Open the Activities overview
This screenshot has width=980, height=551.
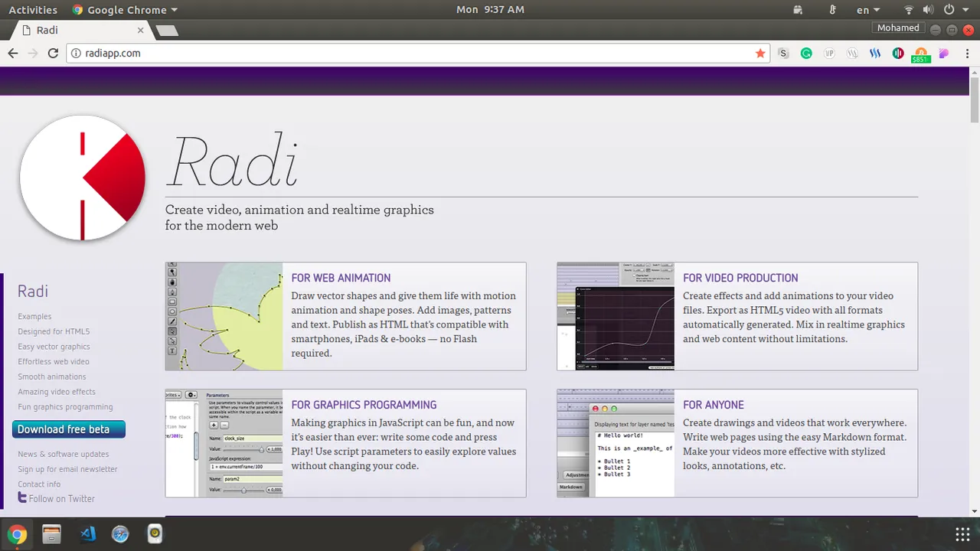[33, 10]
